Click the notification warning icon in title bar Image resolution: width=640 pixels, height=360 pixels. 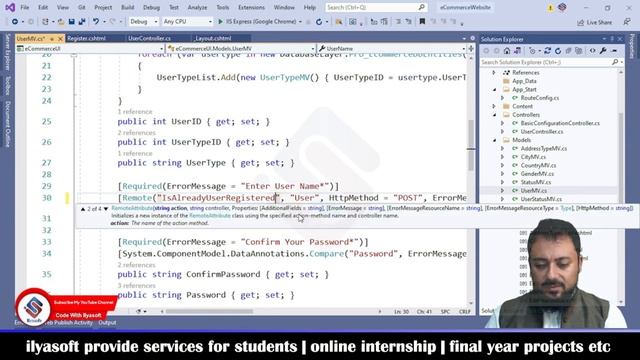(x=550, y=8)
